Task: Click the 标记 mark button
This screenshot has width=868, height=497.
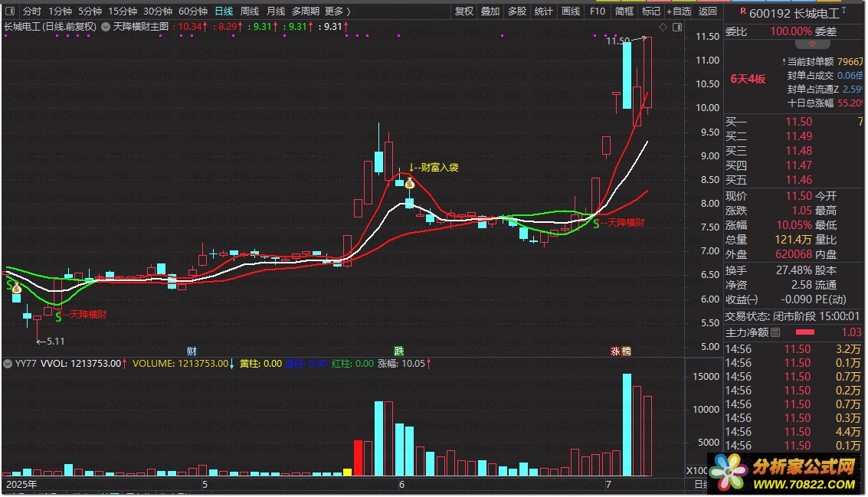Action: click(x=651, y=11)
